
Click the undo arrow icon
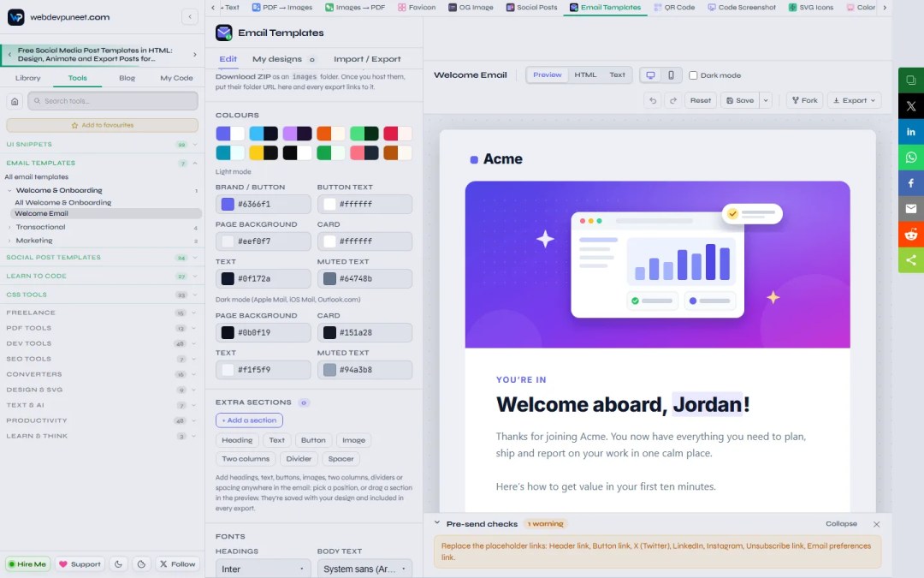(x=652, y=100)
